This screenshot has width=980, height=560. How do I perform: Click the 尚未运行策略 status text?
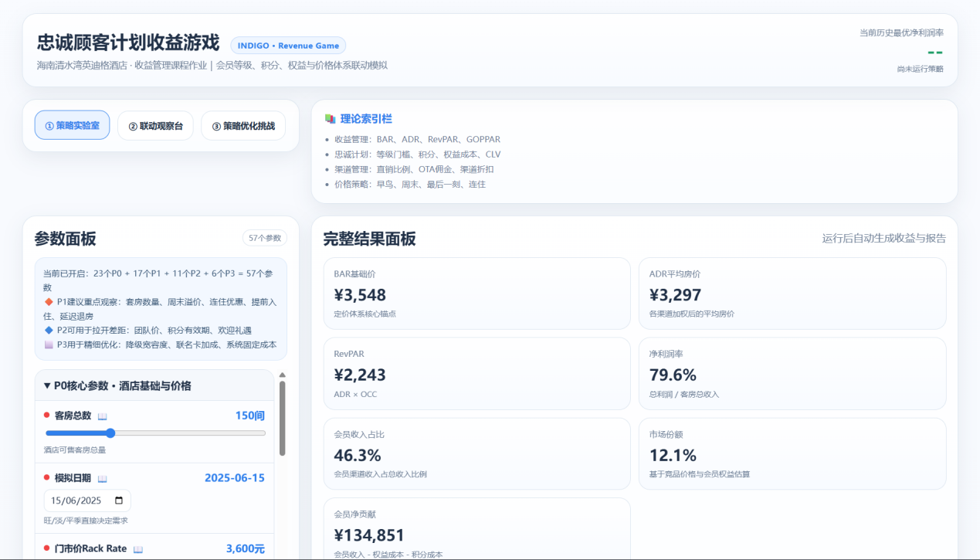(920, 69)
